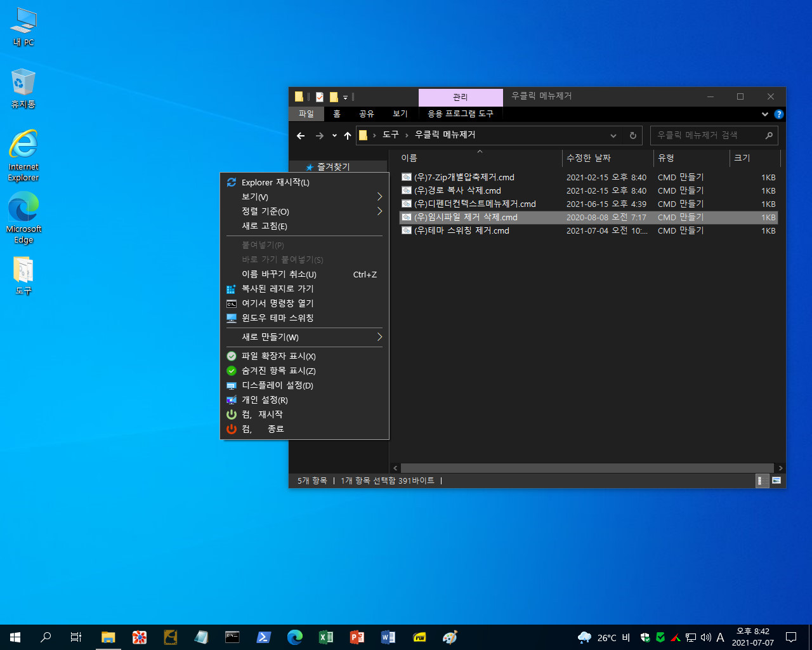Sort by 수정한 날짜 column header

tap(608, 158)
